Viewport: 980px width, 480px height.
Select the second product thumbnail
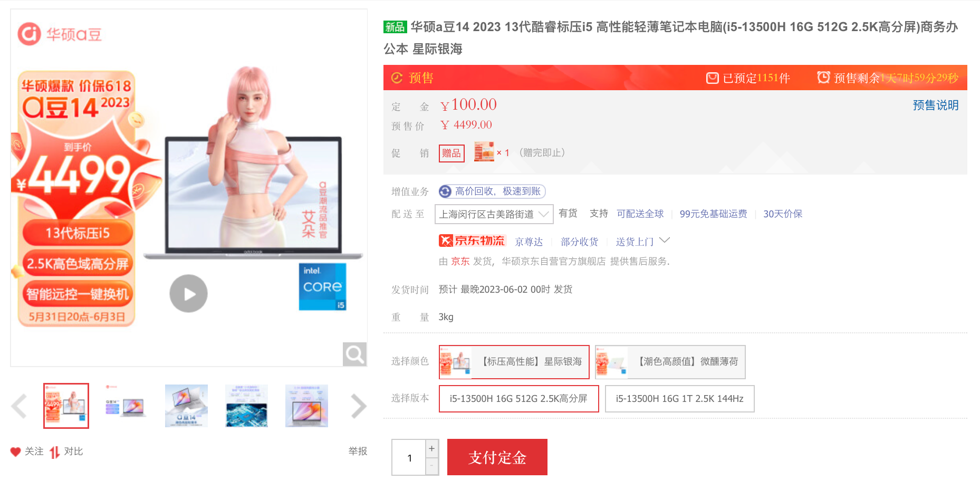click(x=126, y=406)
